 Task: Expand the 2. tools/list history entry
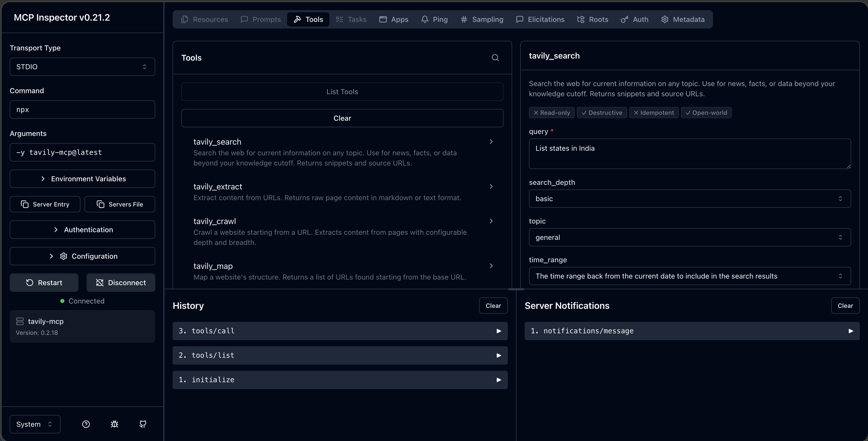tap(340, 355)
